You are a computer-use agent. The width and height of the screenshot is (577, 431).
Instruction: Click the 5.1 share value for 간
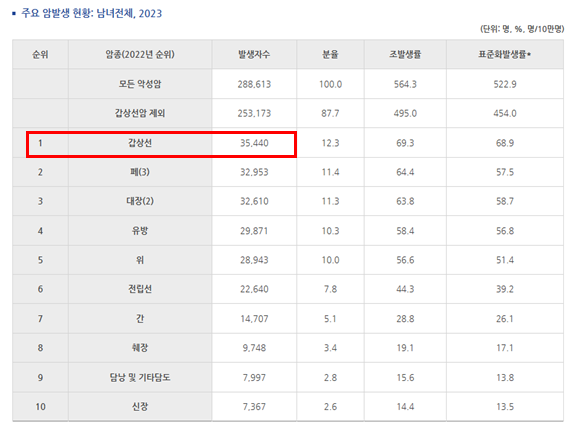pos(330,319)
